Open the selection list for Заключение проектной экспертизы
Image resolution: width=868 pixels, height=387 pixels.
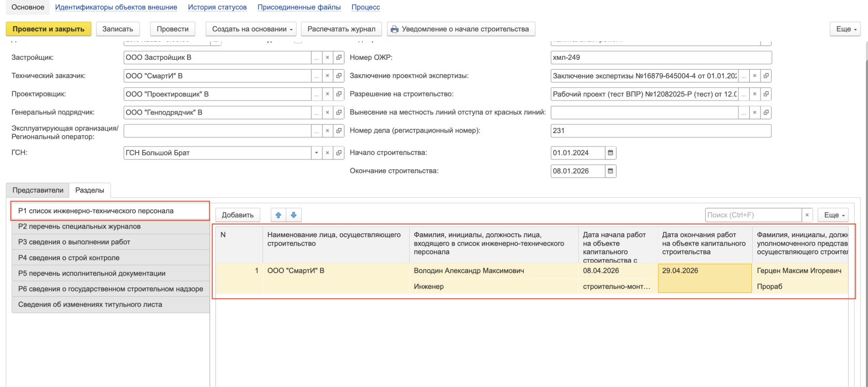pyautogui.click(x=744, y=76)
